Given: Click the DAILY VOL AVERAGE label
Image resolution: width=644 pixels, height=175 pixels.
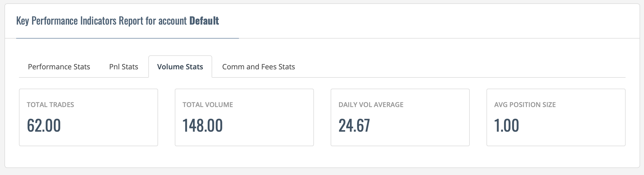Looking at the screenshot, I should [371, 105].
